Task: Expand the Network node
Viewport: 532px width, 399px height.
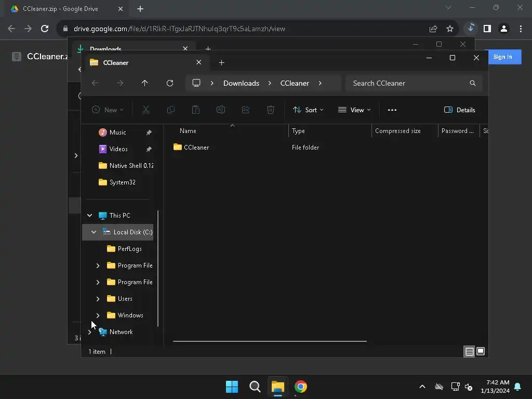Action: click(89, 332)
